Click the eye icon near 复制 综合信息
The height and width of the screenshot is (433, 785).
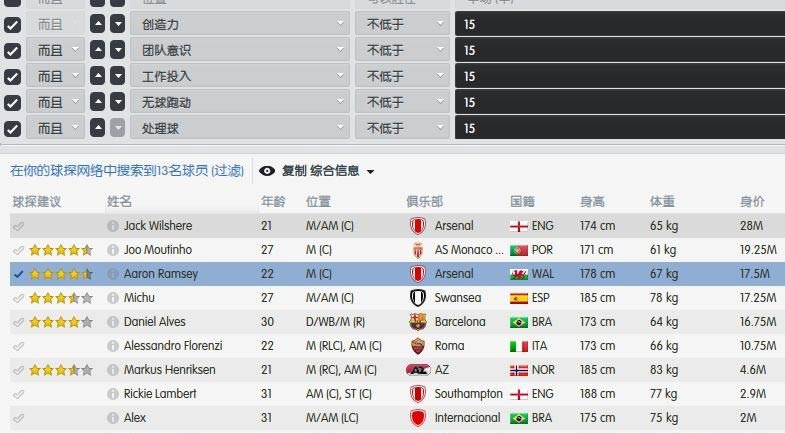coord(267,171)
